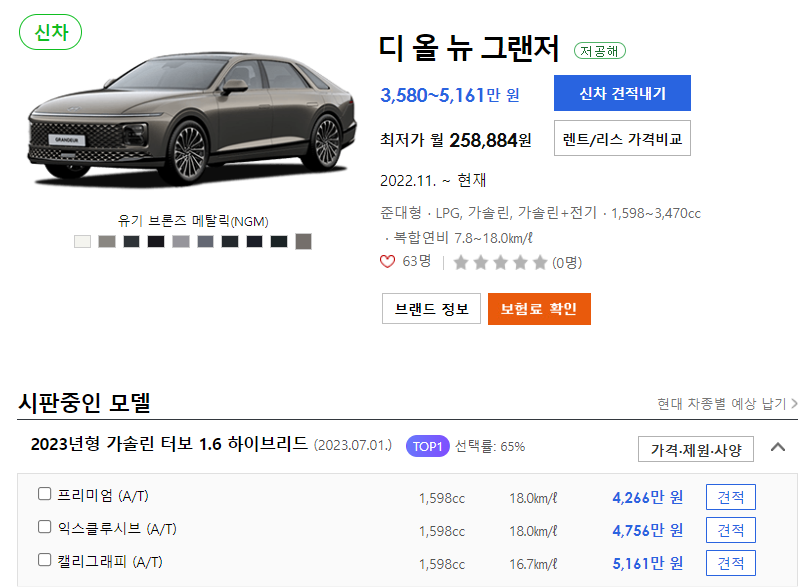The image size is (808, 588).
Task: Click the 최저가 월 258,884원 text
Action: click(456, 140)
